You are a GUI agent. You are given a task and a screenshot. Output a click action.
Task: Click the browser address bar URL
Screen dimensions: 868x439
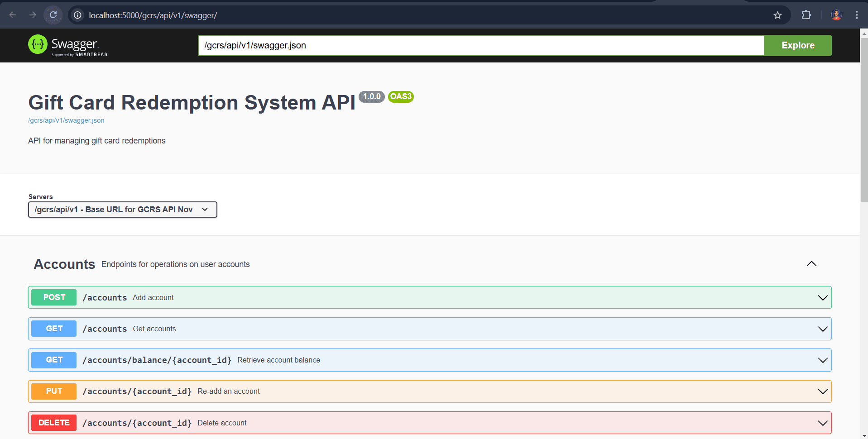pos(153,15)
